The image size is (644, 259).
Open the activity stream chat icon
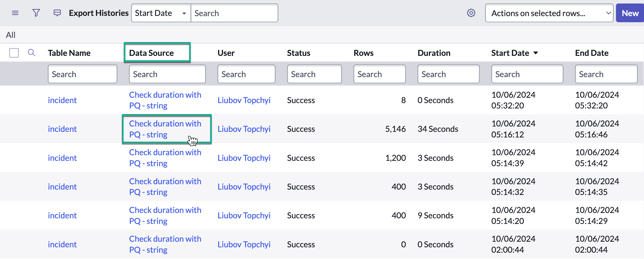(57, 13)
